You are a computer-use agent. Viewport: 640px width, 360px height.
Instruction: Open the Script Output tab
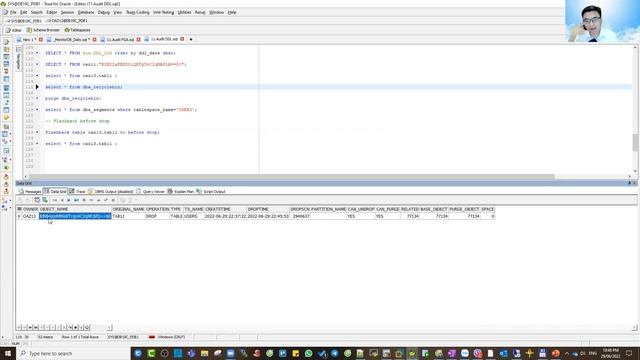211,191
